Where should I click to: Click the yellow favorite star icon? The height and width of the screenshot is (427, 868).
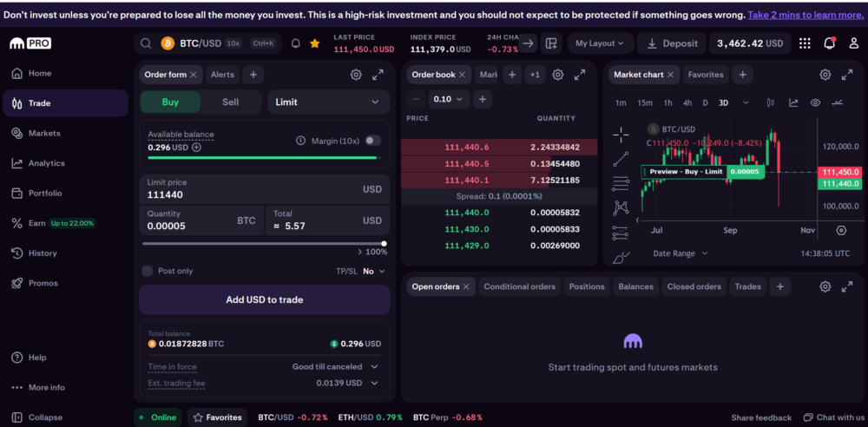click(x=314, y=43)
